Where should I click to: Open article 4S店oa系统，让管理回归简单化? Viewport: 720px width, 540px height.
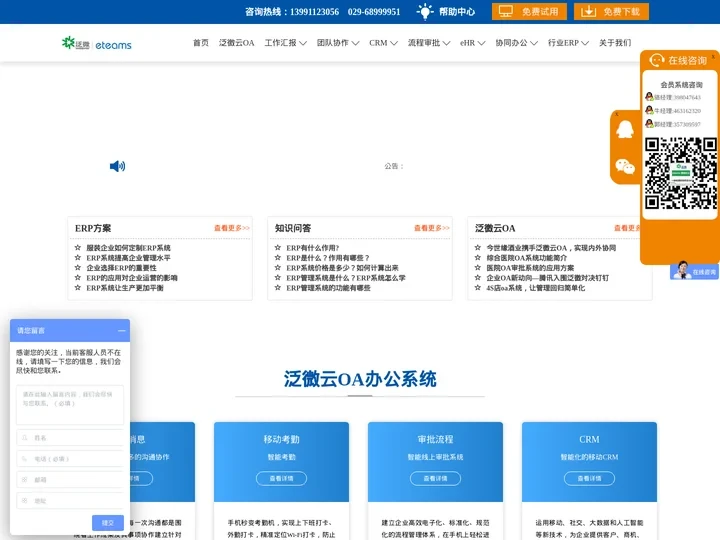536,288
